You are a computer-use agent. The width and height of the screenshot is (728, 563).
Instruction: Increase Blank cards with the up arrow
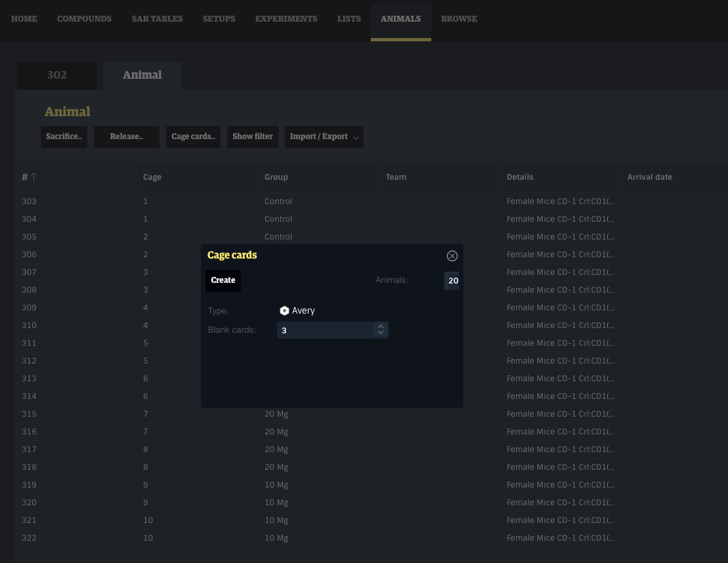[x=381, y=326]
